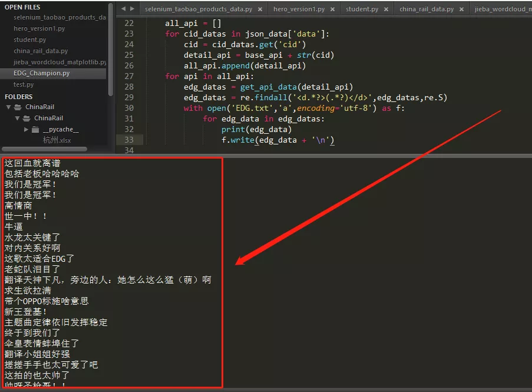Collapse the top-level ChinaRail folder

coord(8,107)
